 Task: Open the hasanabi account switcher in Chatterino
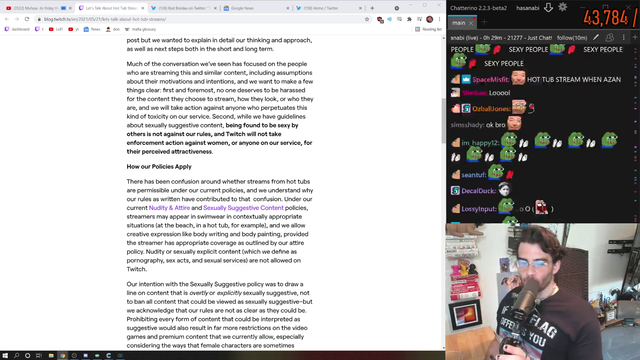(527, 8)
